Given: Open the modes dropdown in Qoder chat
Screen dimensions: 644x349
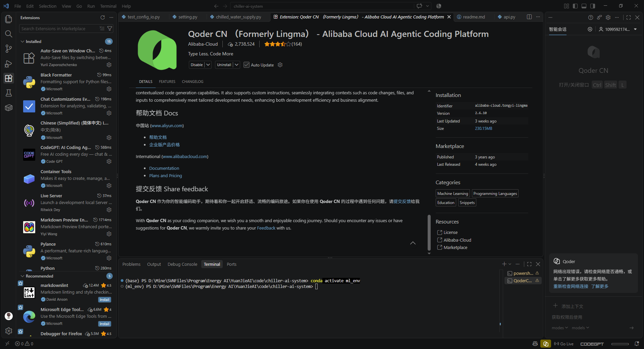Looking at the screenshot, I should [560, 328].
